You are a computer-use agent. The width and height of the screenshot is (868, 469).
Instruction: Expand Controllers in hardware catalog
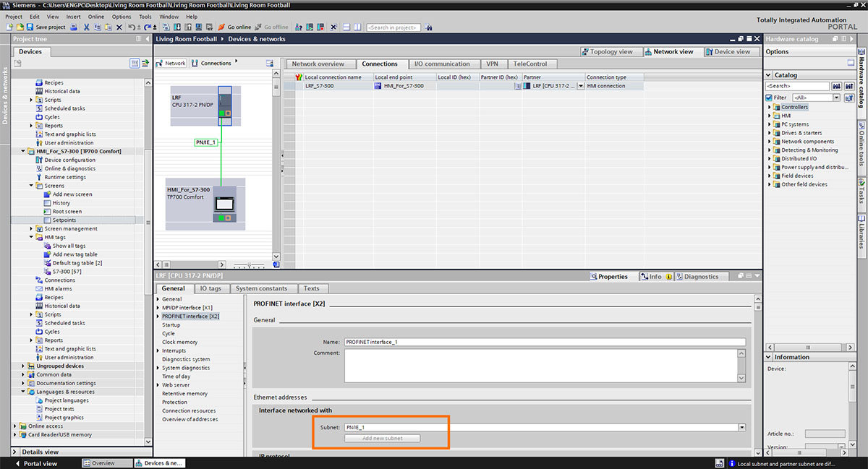[x=770, y=107]
